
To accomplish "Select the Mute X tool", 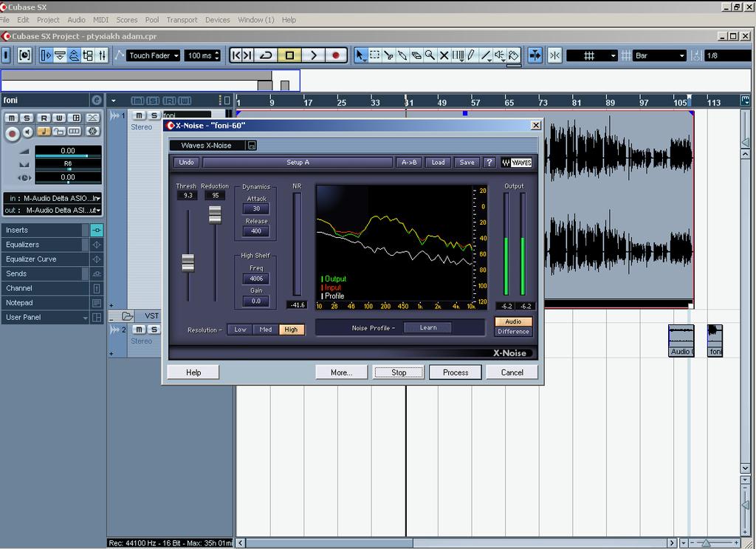I will 444,55.
